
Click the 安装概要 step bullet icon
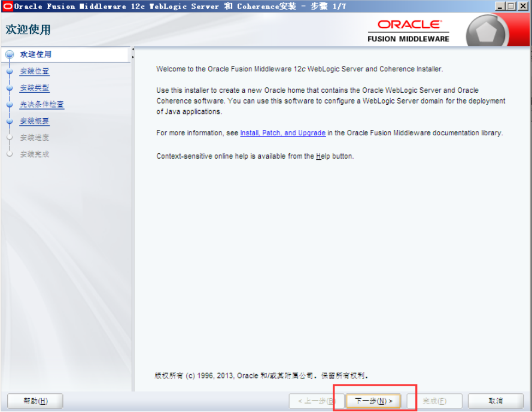point(10,121)
